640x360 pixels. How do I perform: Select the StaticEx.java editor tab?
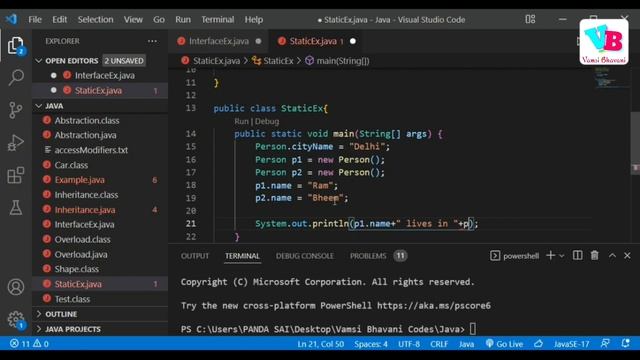coord(316,41)
